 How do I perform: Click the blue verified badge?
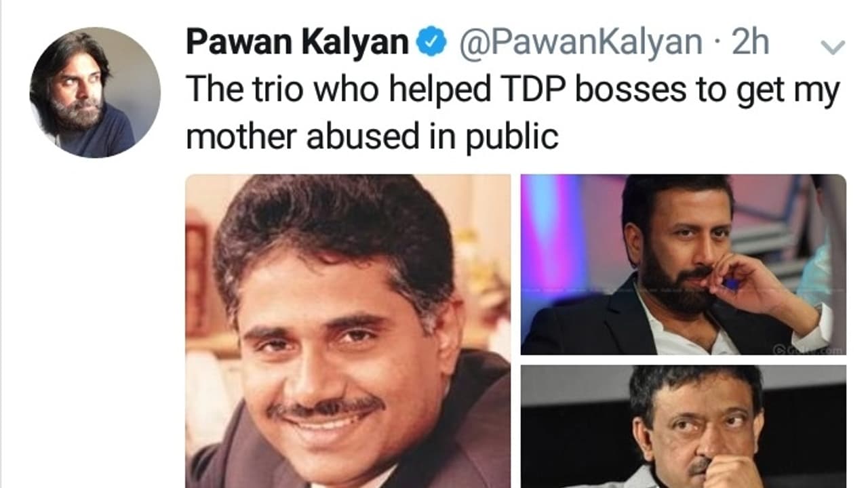pos(431,44)
